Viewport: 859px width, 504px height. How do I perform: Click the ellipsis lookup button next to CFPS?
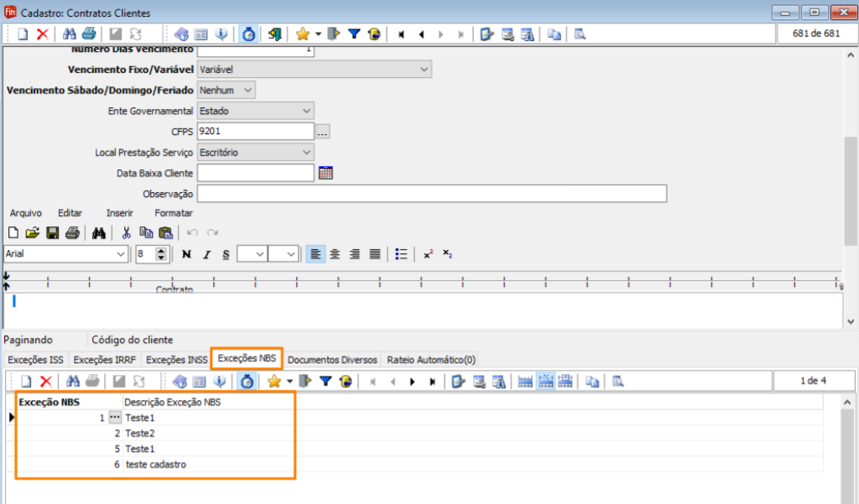[x=323, y=132]
